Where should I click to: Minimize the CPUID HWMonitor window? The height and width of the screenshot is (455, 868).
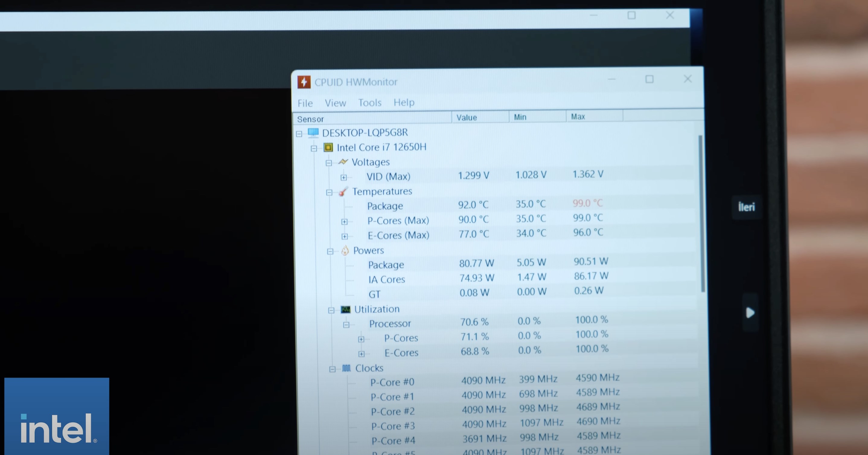(x=611, y=79)
